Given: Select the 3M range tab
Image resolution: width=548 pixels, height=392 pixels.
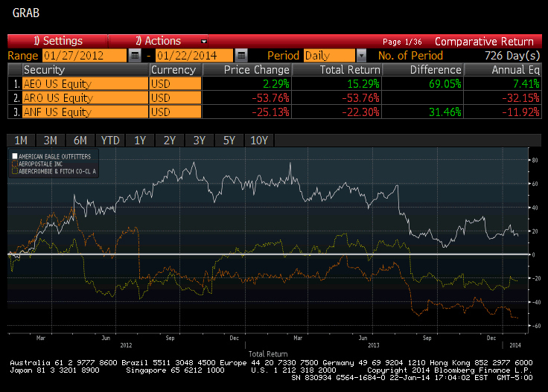Looking at the screenshot, I should [x=51, y=141].
